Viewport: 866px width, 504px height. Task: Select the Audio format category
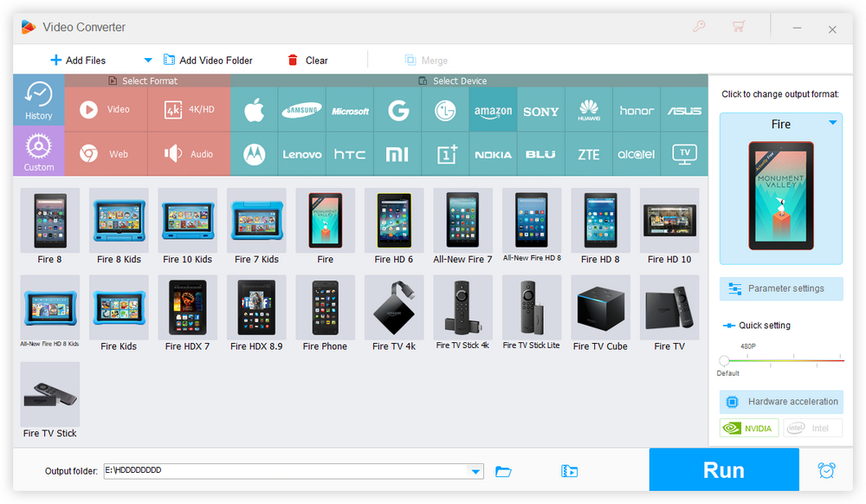(190, 154)
